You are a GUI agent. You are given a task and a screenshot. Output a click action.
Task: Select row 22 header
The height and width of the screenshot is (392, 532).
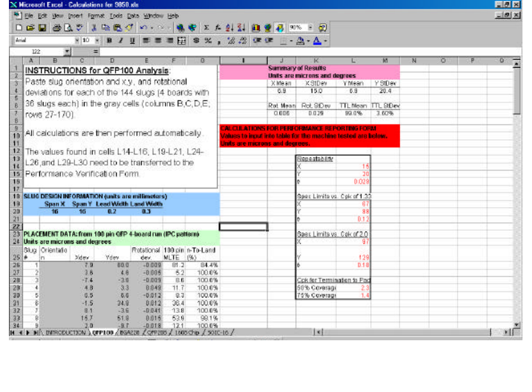pos(15,227)
